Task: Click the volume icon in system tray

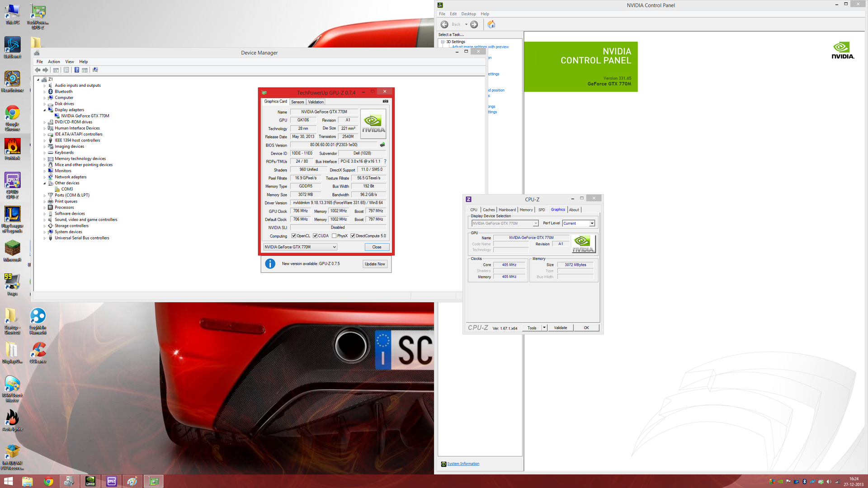Action: pos(829,482)
